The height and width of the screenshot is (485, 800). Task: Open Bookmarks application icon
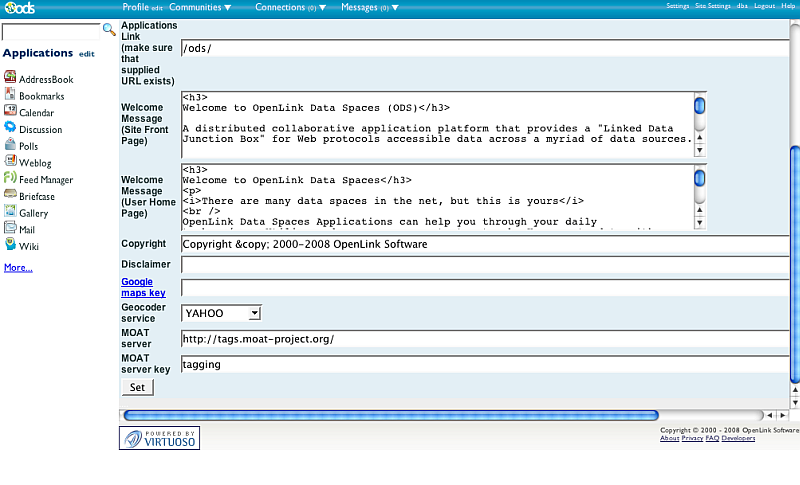[x=10, y=94]
